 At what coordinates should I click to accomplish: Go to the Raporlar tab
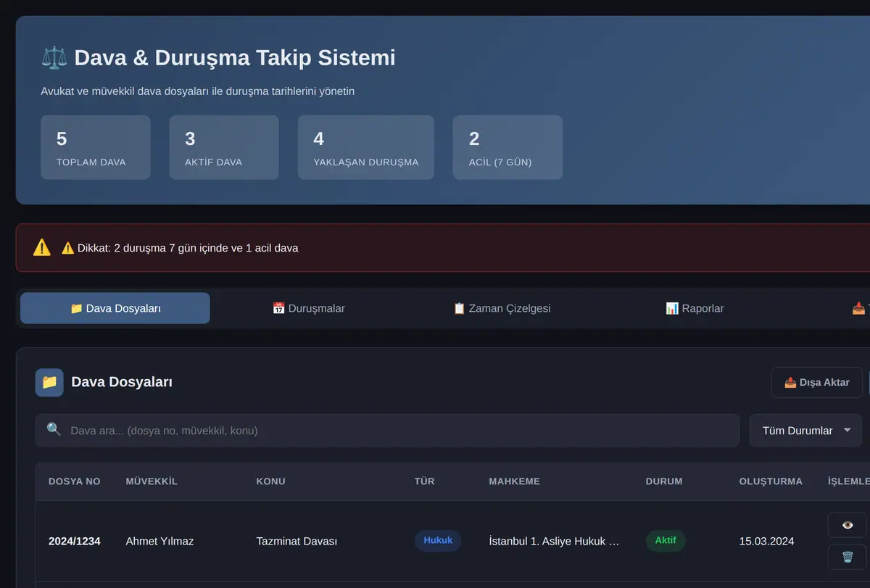tap(695, 308)
